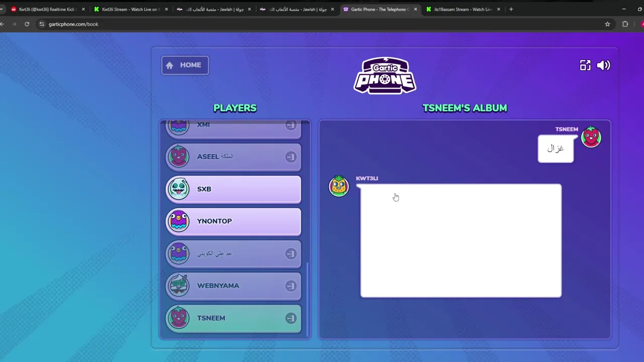Select player YNONTOP in players list
The height and width of the screenshot is (362, 644).
[233, 221]
